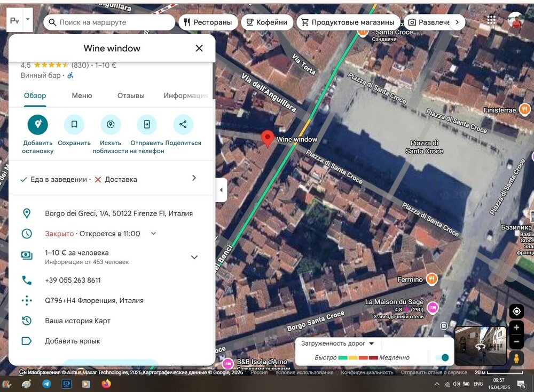Click the 'Кофейни' category chip
This screenshot has height=392, width=534.
click(267, 22)
